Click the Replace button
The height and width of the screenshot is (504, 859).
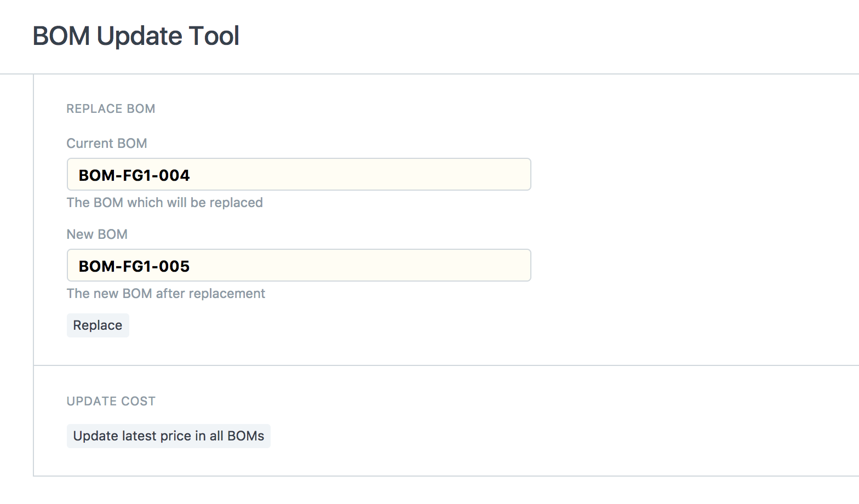tap(98, 325)
